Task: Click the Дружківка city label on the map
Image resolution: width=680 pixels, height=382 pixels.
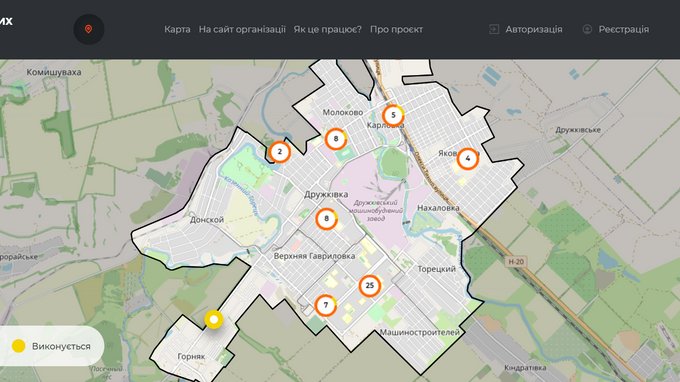Action: point(326,194)
